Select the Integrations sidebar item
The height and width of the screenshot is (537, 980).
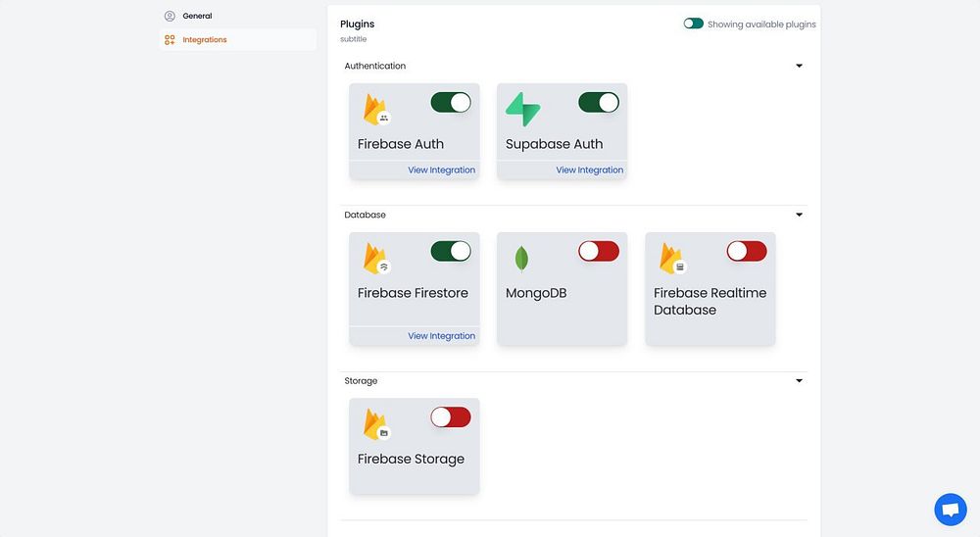[204, 40]
